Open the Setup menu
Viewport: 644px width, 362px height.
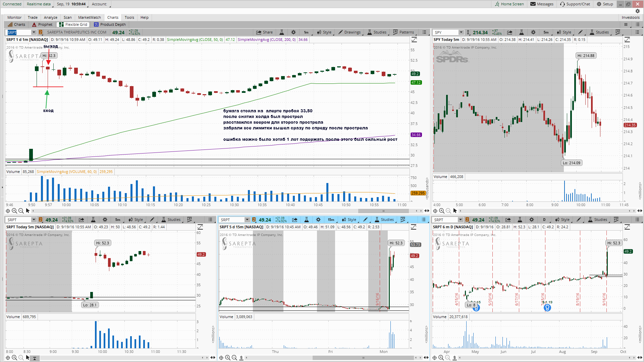[x=605, y=4]
